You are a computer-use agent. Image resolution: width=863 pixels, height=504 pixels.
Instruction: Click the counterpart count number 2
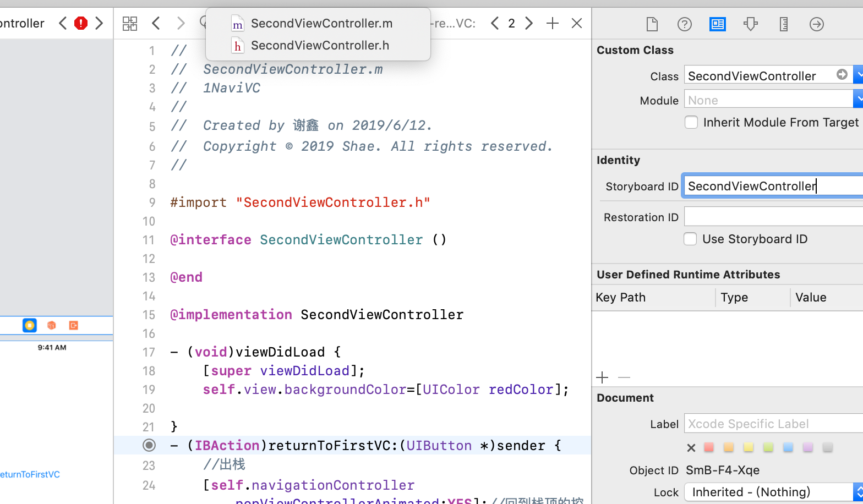[x=512, y=23]
